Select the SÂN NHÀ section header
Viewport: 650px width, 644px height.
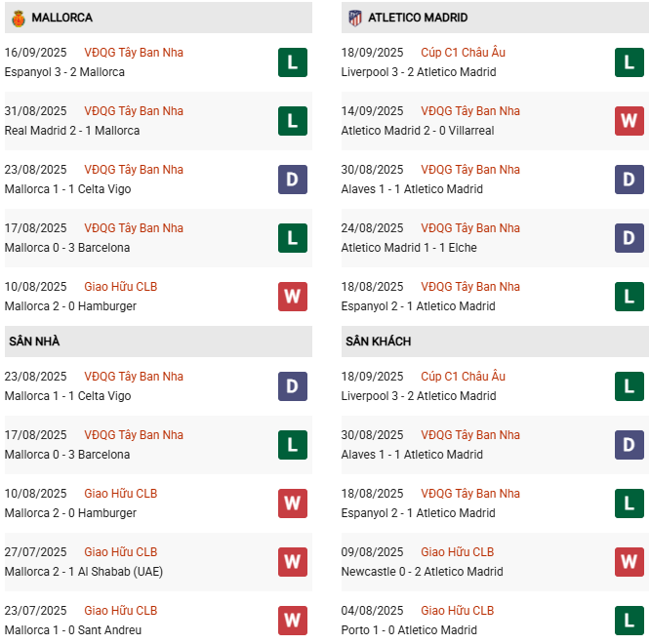34,342
